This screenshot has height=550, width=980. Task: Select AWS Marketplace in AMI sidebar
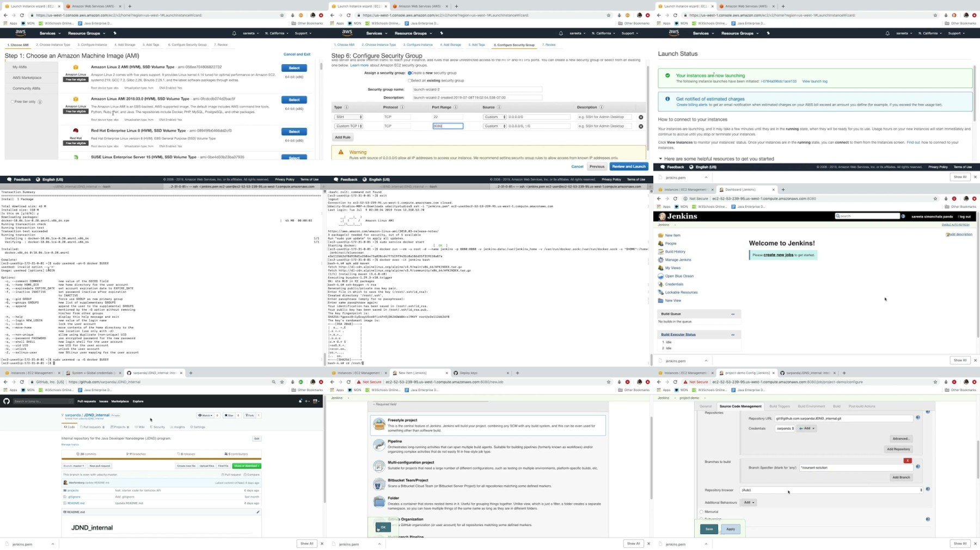click(27, 78)
